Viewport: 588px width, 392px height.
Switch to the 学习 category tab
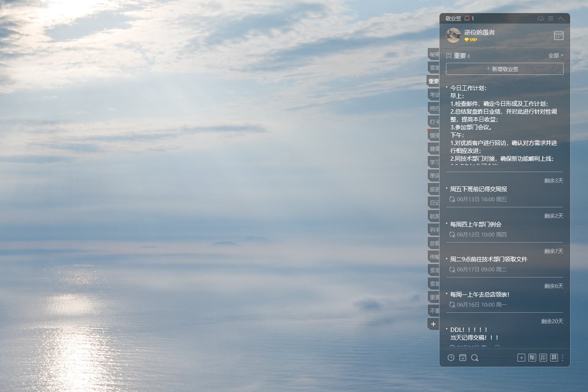tap(433, 162)
